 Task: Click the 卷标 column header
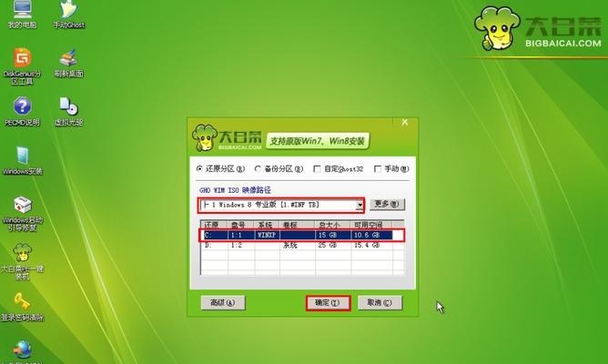[x=298, y=225]
